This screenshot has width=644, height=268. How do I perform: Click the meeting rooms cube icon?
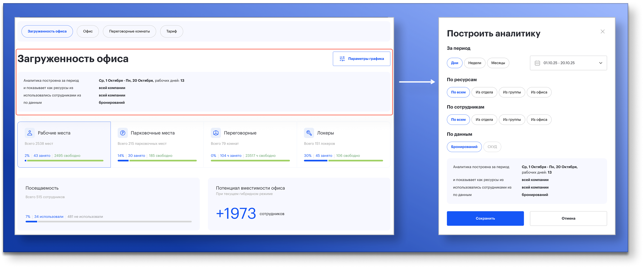coord(216,133)
